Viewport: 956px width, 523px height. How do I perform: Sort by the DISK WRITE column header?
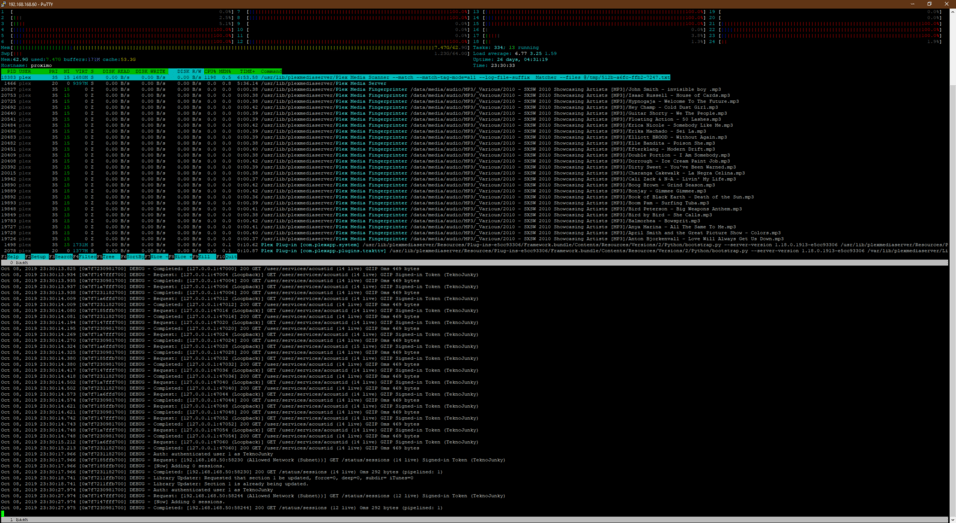point(151,71)
